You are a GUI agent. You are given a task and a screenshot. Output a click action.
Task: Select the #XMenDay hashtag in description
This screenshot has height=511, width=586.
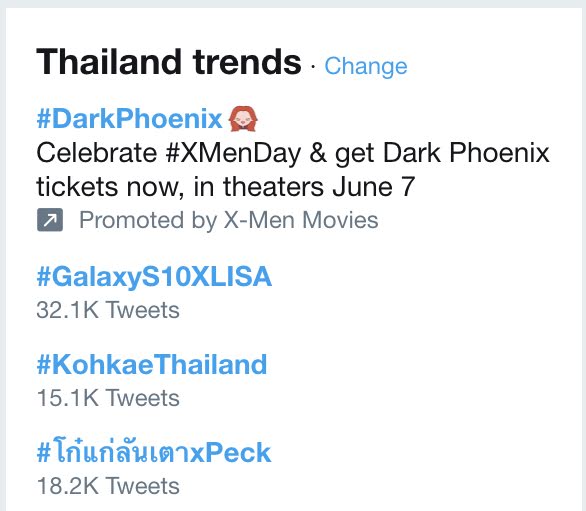pyautogui.click(x=233, y=154)
